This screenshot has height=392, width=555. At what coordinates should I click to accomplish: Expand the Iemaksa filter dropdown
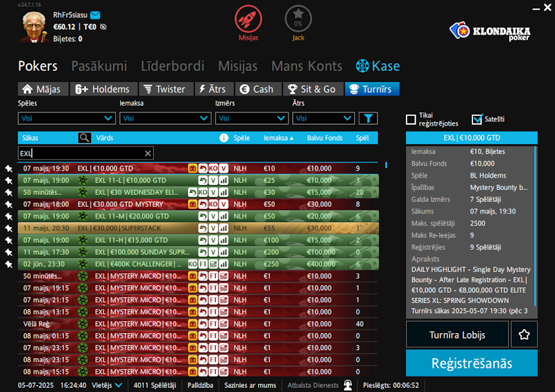click(165, 118)
